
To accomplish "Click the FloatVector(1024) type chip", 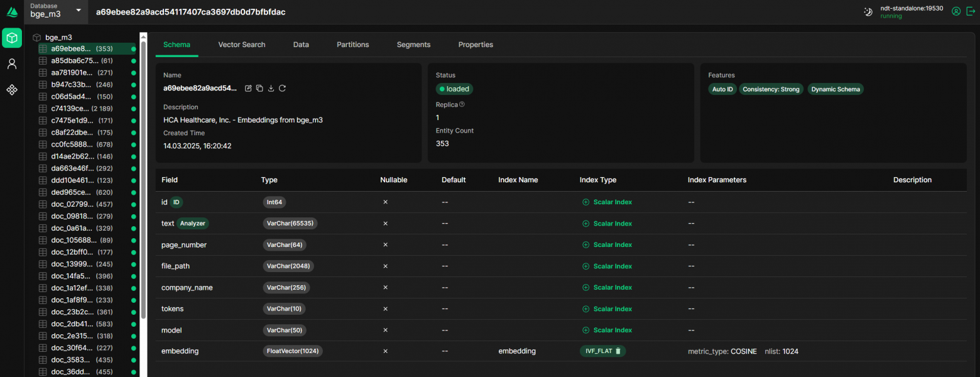I will [293, 351].
